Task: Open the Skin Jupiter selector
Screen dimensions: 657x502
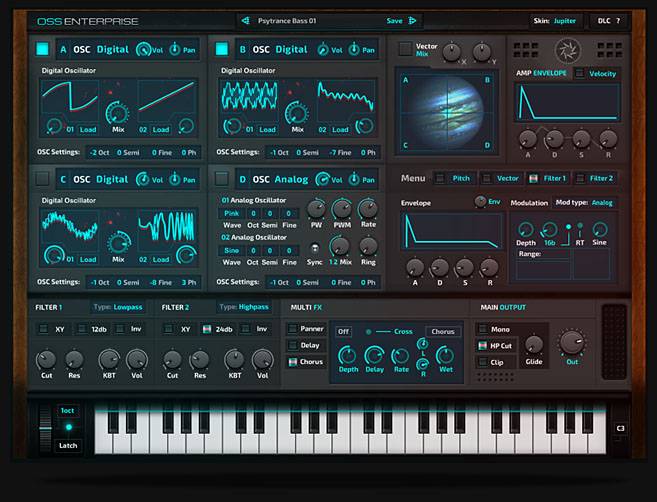Action: tap(555, 20)
